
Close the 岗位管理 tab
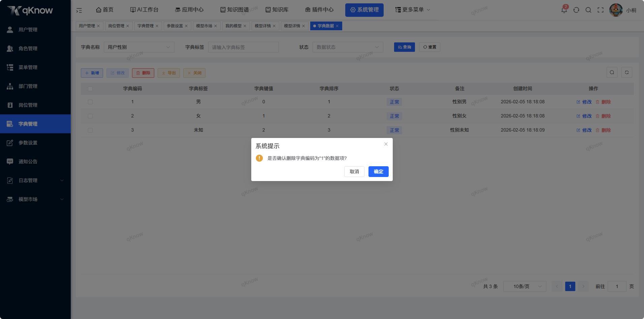click(x=128, y=26)
